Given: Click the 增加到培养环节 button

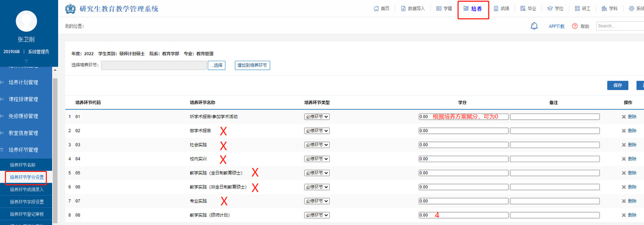Looking at the screenshot, I should (x=252, y=65).
